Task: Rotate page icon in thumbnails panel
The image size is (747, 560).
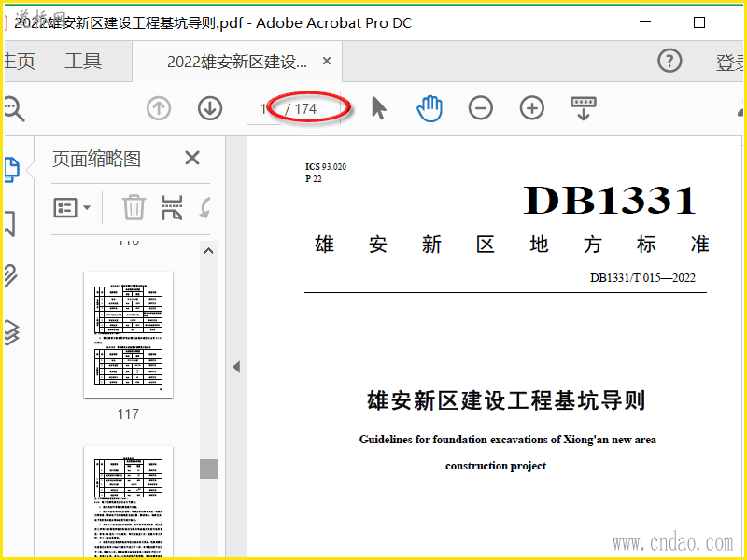Action: 204,208
